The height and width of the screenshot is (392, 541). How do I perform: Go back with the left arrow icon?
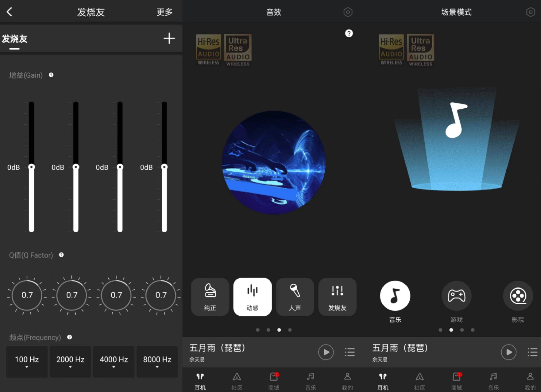click(9, 12)
